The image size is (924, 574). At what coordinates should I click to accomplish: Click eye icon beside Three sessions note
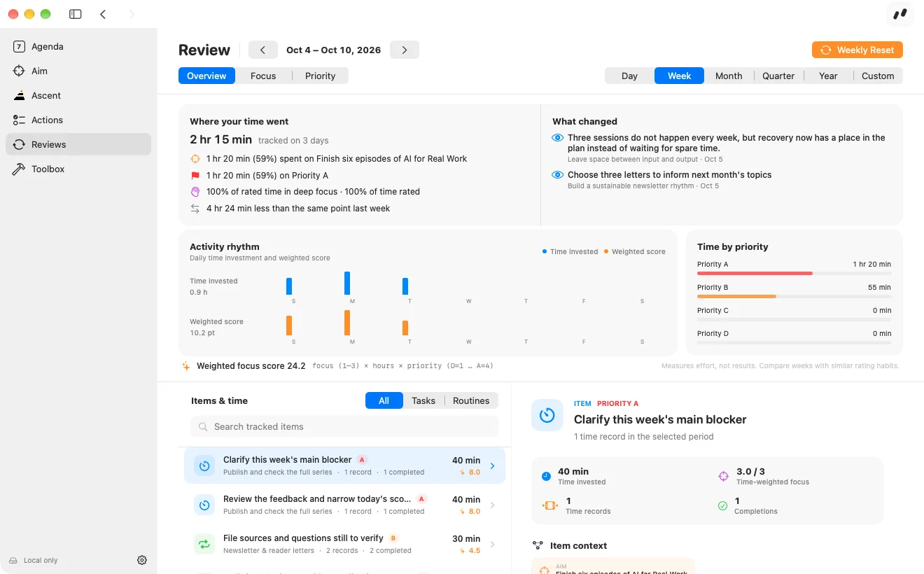click(558, 138)
